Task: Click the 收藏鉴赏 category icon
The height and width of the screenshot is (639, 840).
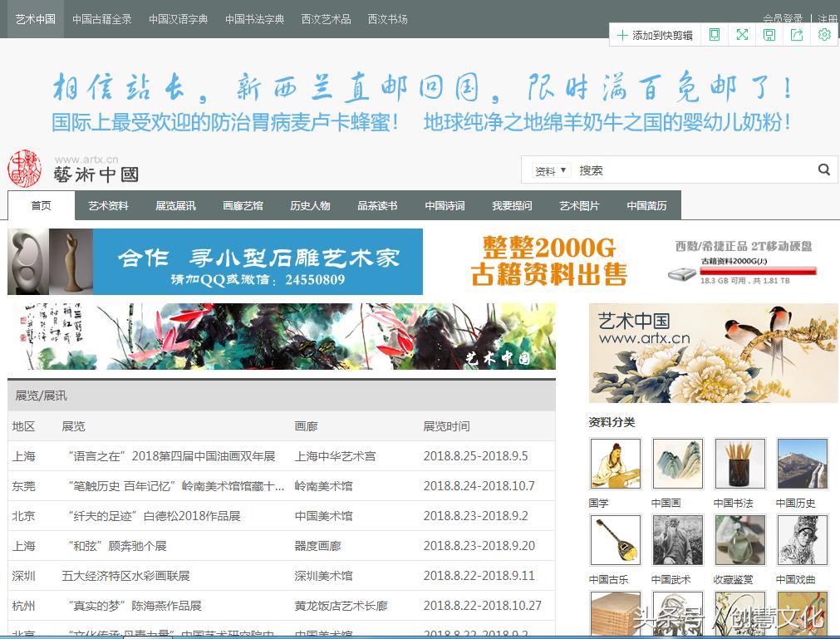Action: point(739,540)
